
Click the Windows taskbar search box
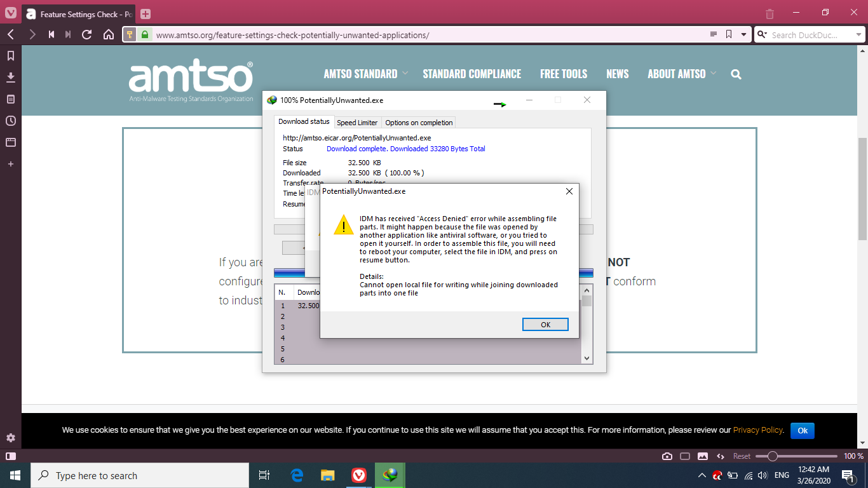[x=140, y=475]
